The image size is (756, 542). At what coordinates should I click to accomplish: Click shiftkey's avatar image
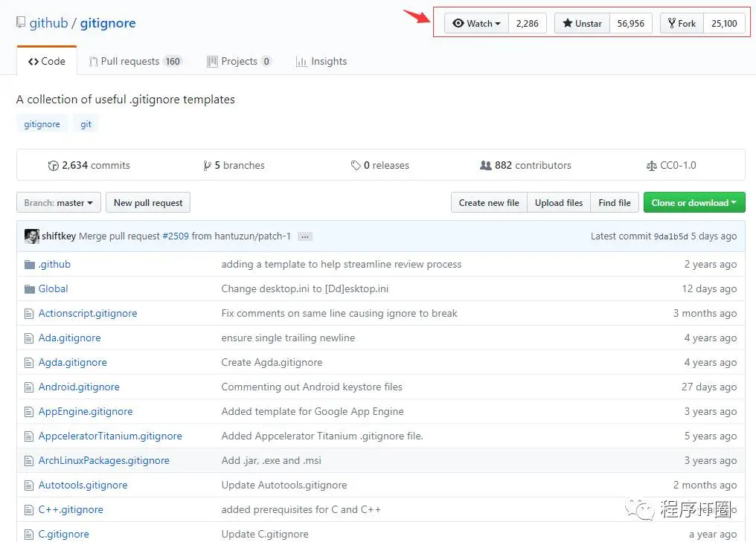pos(32,236)
